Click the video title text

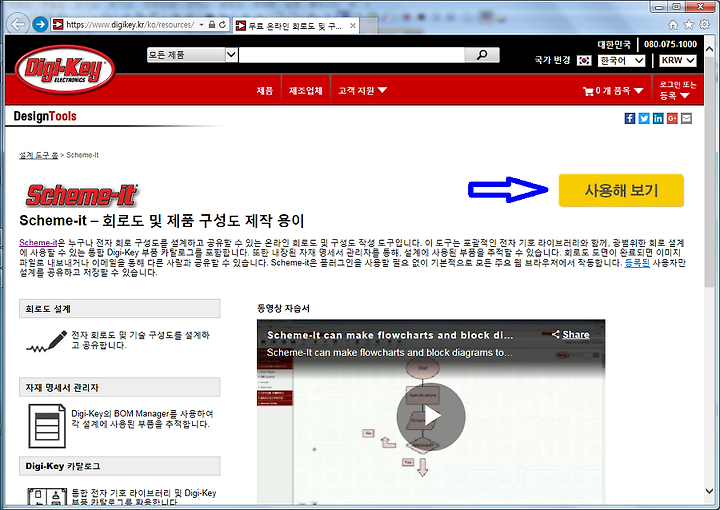(390, 335)
